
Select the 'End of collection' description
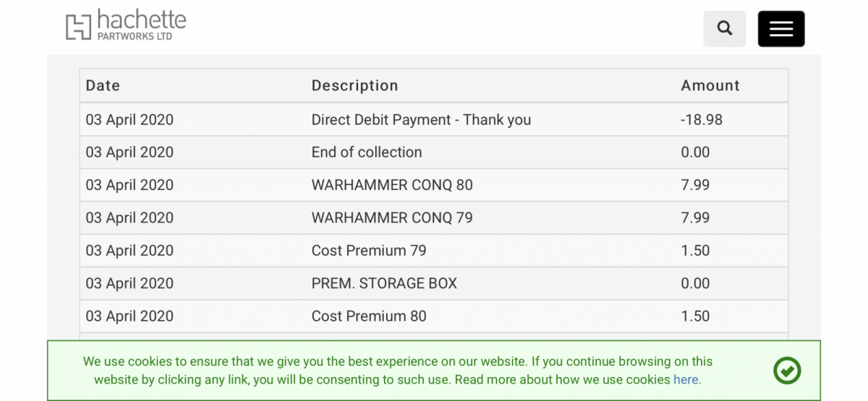[367, 152]
